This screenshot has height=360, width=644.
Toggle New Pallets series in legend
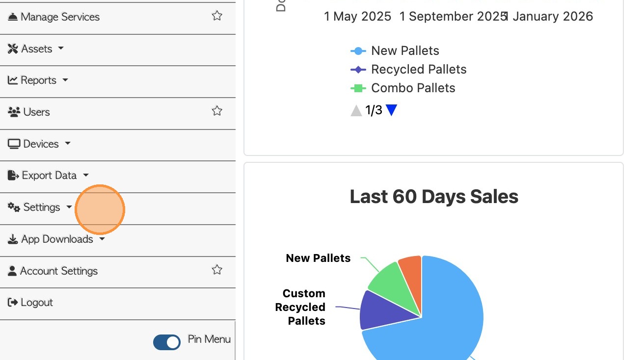pyautogui.click(x=404, y=51)
